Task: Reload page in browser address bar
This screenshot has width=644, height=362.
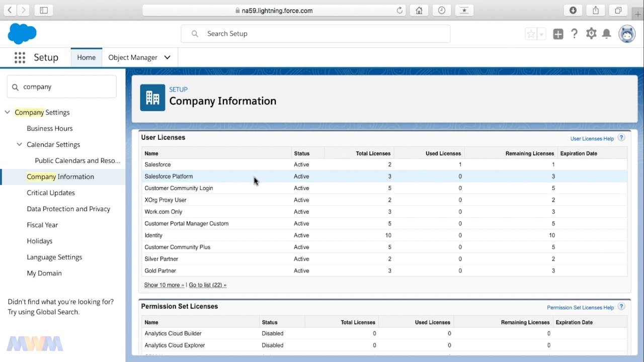Action: (400, 10)
